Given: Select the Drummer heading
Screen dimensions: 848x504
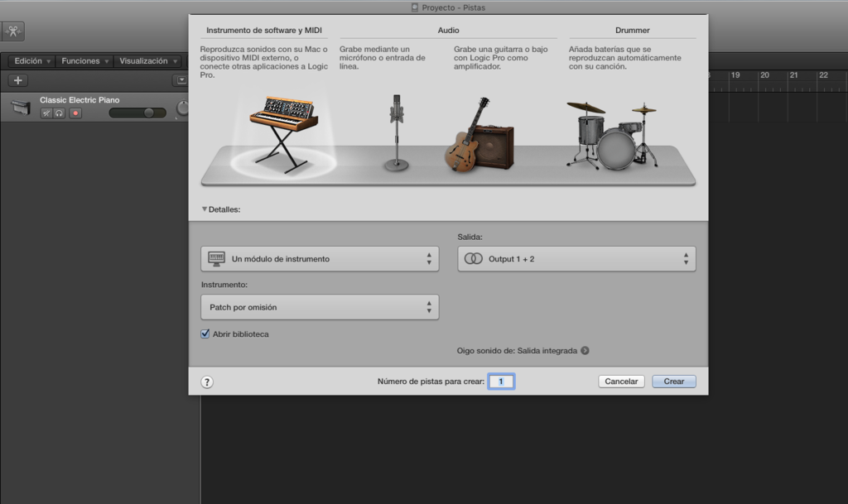Looking at the screenshot, I should (632, 31).
